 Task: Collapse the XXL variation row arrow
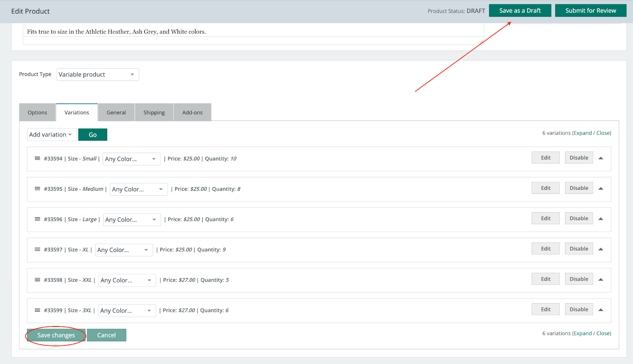pyautogui.click(x=601, y=279)
